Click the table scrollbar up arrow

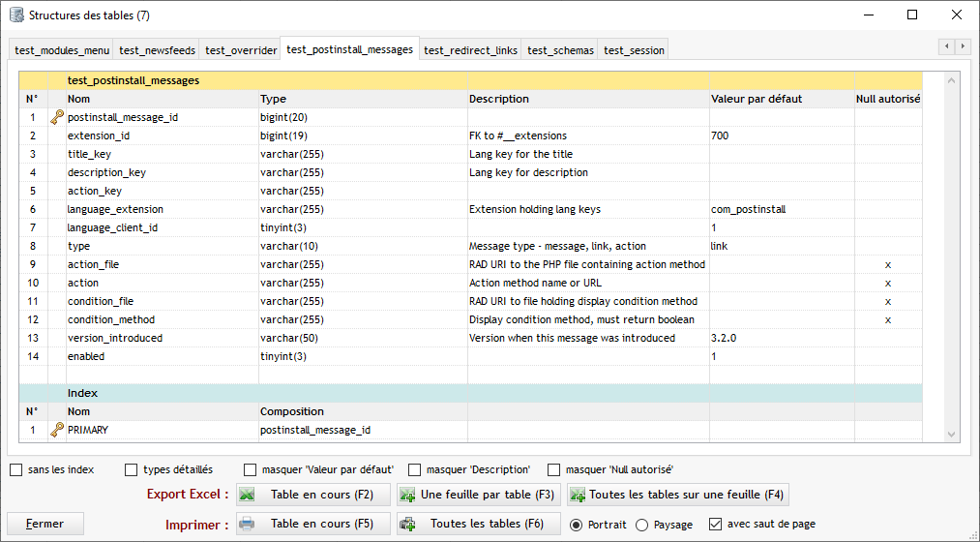coord(951,80)
